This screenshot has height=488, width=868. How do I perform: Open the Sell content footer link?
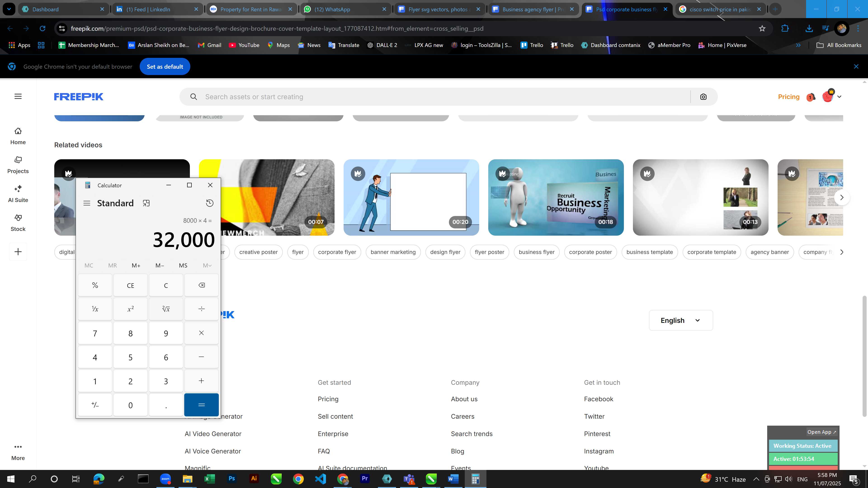[x=335, y=416]
